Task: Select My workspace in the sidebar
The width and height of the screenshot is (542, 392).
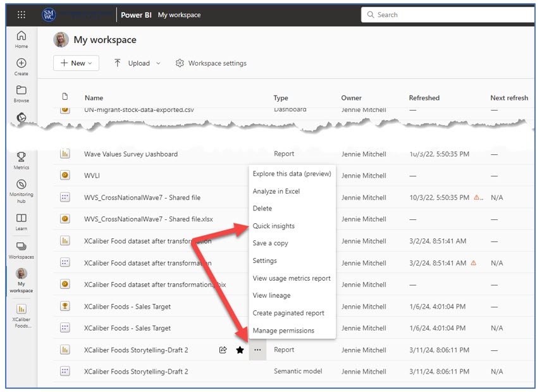Action: (22, 280)
